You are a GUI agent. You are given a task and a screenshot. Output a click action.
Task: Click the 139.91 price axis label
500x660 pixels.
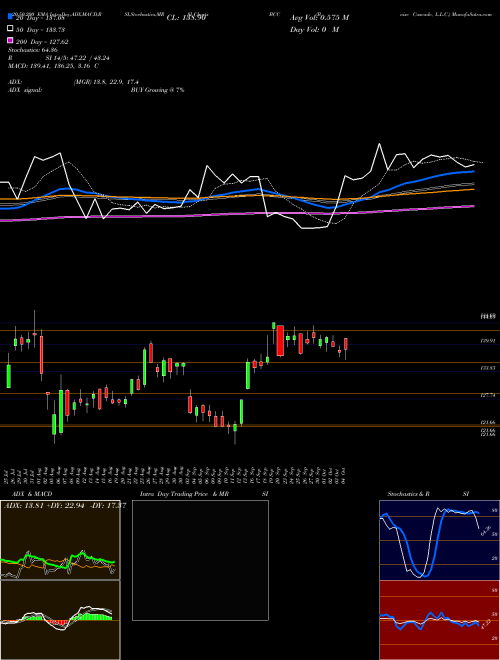pyautogui.click(x=488, y=341)
